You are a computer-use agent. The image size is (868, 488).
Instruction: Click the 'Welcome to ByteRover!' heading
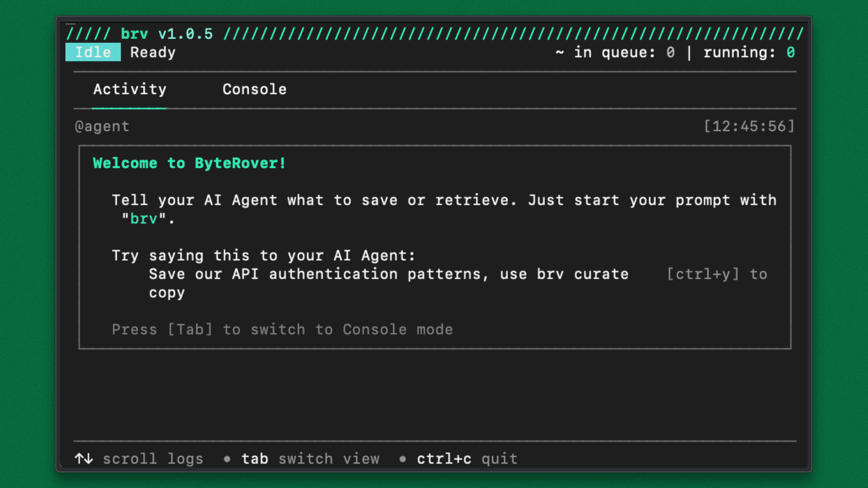click(189, 163)
